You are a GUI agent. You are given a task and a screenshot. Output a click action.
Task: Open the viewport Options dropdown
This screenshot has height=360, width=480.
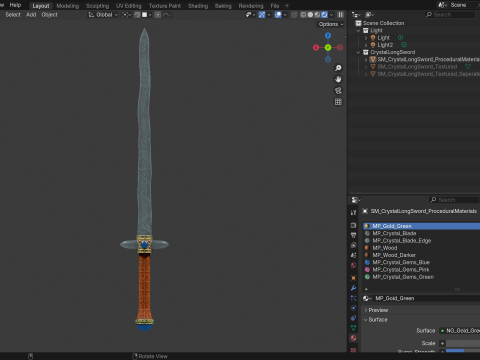[331, 24]
